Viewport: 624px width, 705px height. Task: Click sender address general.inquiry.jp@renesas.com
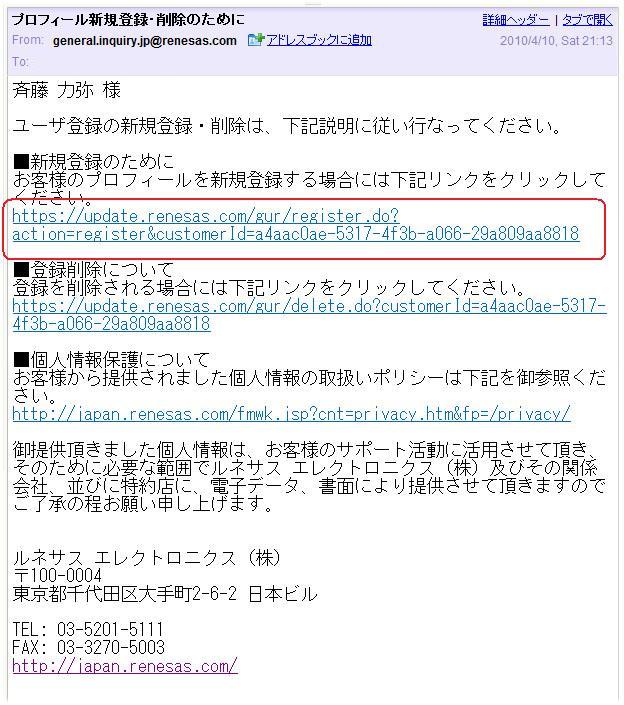tap(145, 41)
